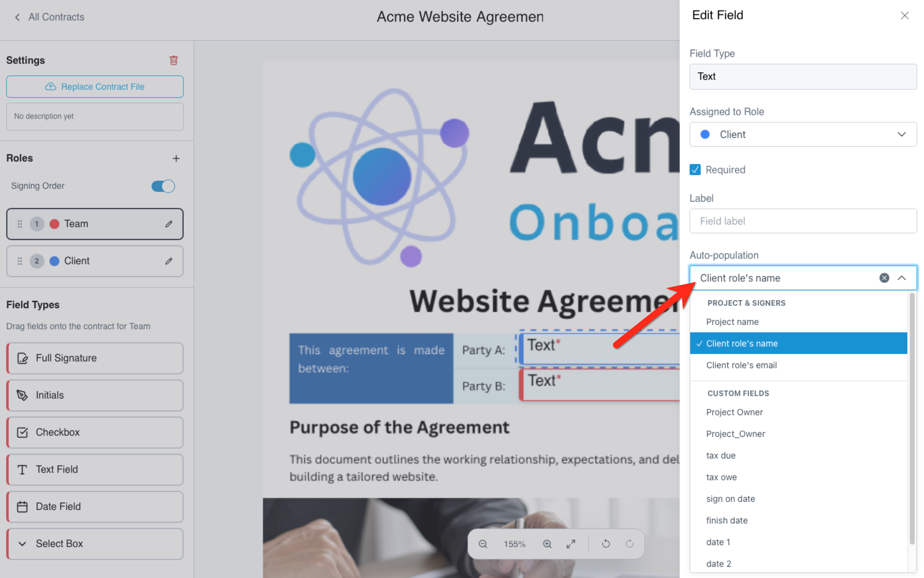The height and width of the screenshot is (578, 924).
Task: Uncheck the Required checkbox
Action: point(695,169)
